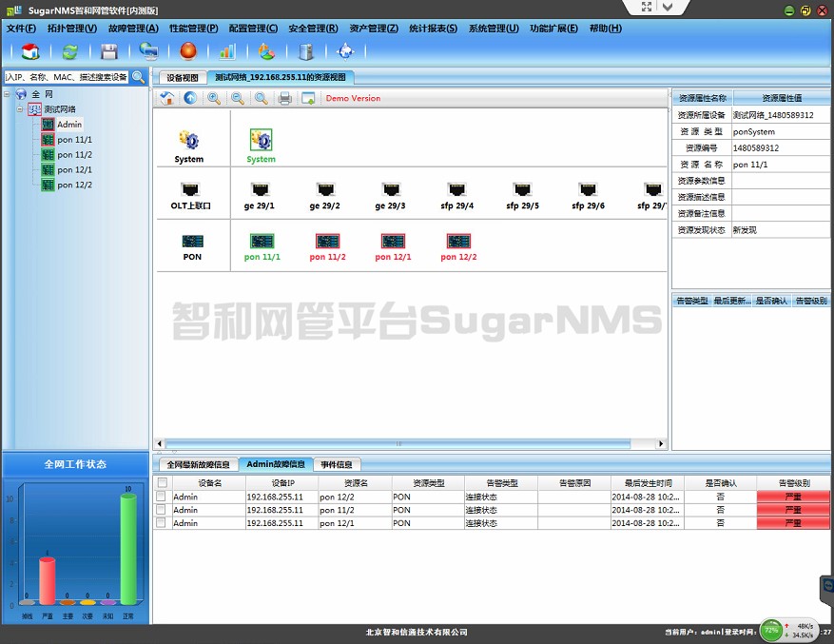Open the 系统管理(U) menu
The width and height of the screenshot is (834, 644).
click(x=494, y=29)
